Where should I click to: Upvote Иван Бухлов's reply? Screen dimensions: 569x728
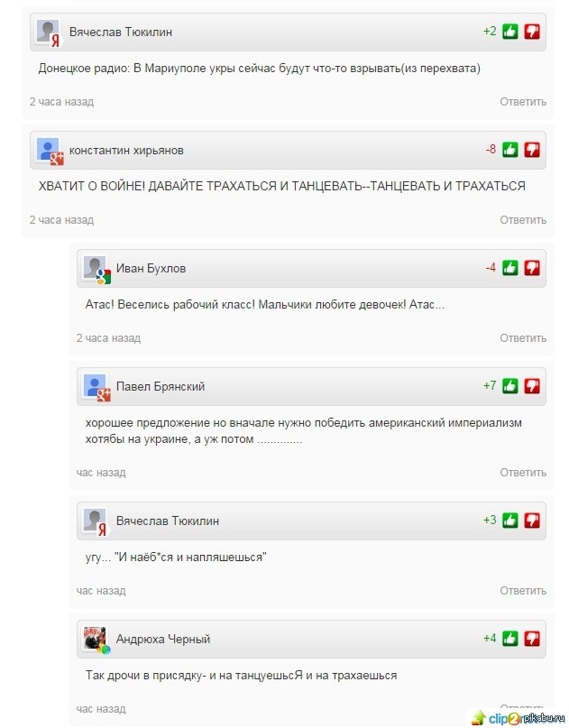point(510,268)
